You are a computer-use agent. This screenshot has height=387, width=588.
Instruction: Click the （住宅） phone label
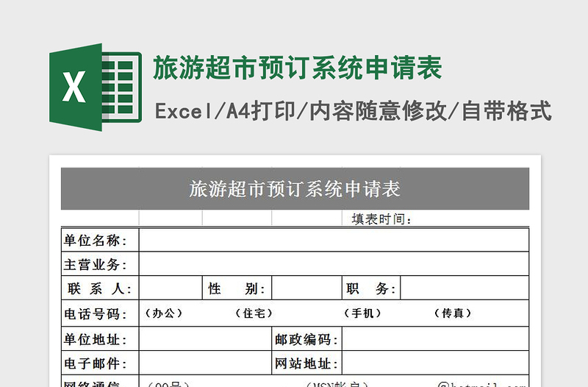click(254, 313)
